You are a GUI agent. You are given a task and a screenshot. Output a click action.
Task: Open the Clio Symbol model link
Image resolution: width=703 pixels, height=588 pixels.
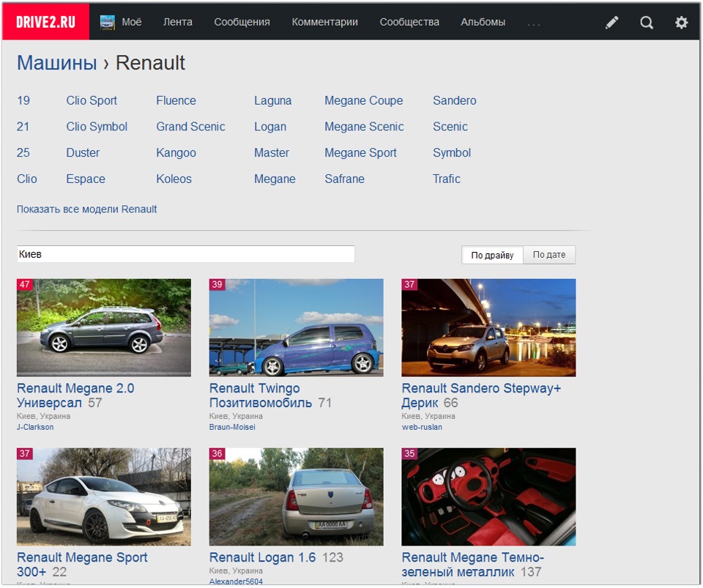(x=97, y=127)
